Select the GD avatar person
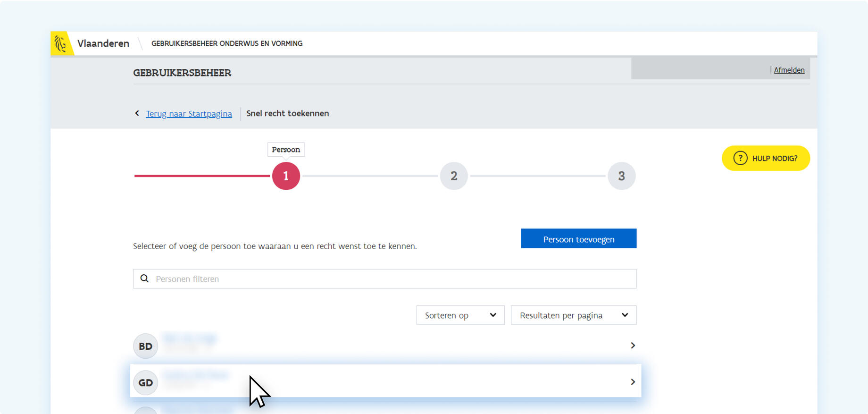Screen dimensions: 868x414 coord(145,382)
